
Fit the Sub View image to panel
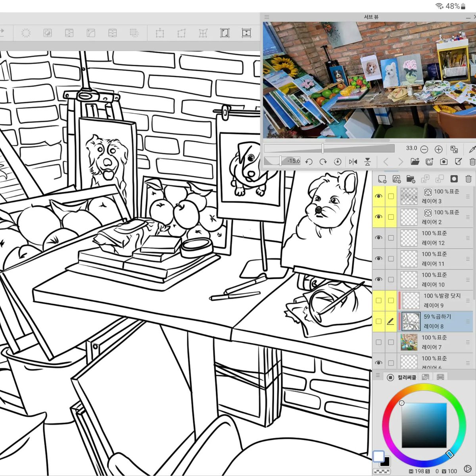click(x=454, y=149)
